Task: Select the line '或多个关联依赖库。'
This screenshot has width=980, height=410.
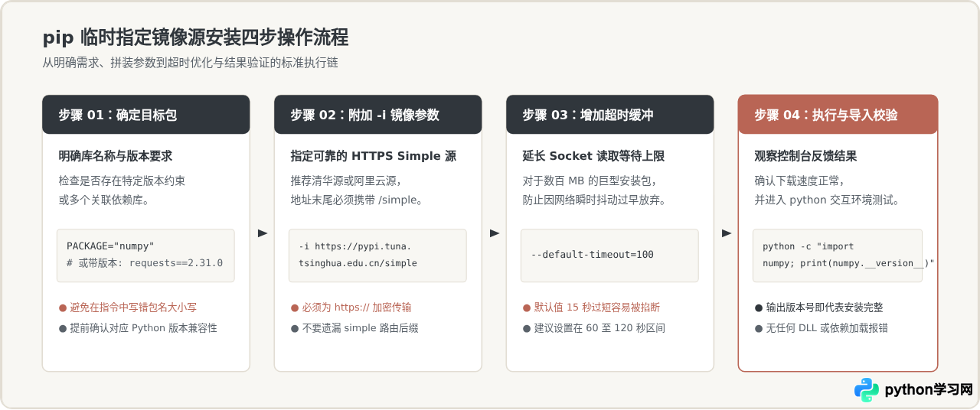Action: tap(104, 200)
